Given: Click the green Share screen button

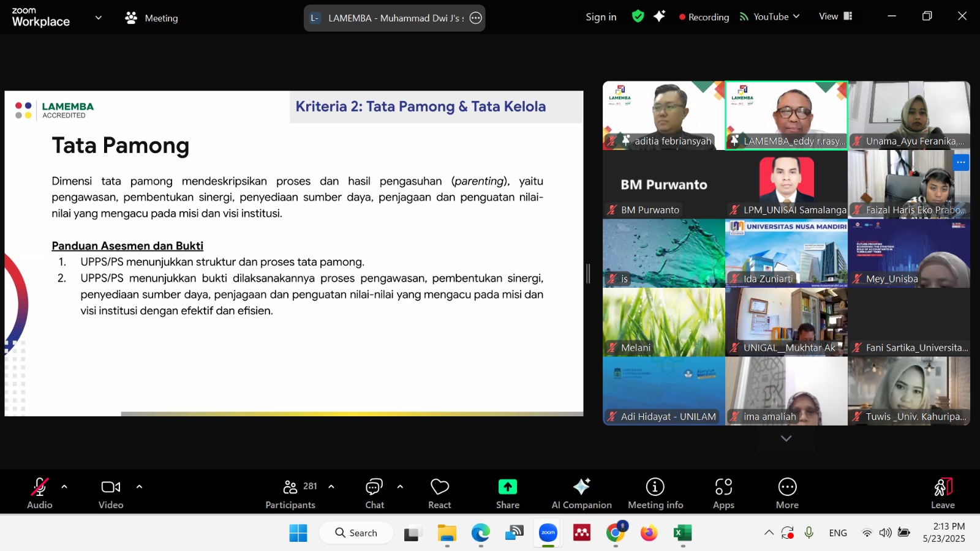Looking at the screenshot, I should (508, 493).
